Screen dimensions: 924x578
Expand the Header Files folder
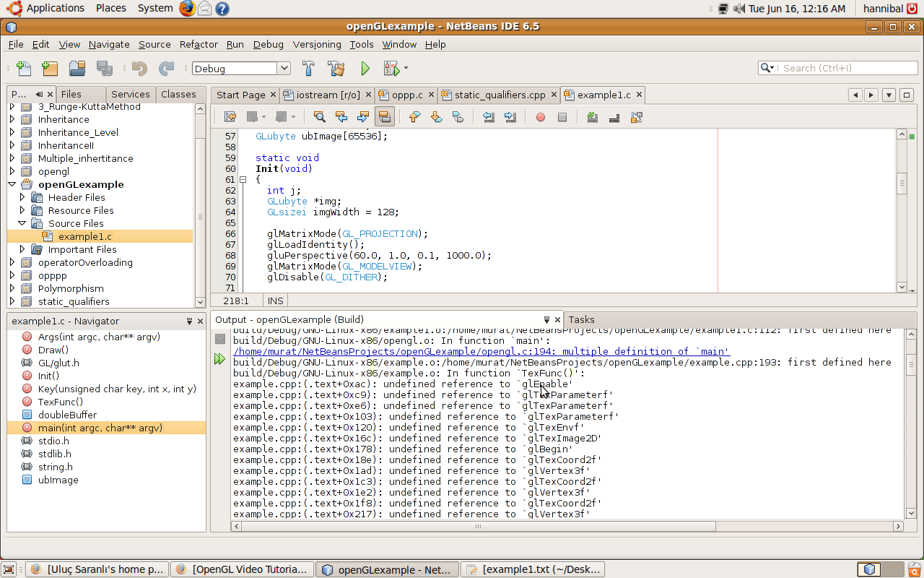[22, 197]
